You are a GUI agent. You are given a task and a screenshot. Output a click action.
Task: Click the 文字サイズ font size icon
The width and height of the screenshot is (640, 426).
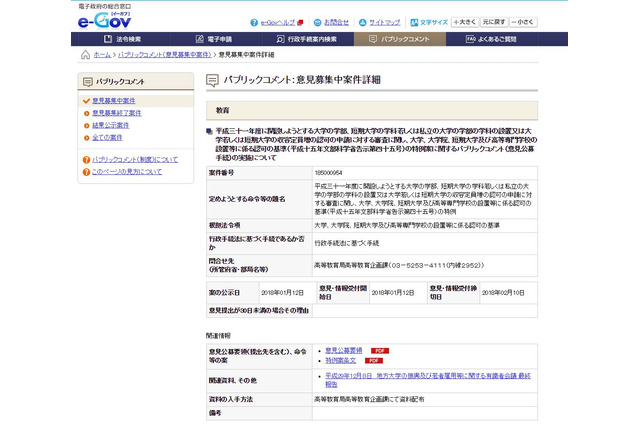click(x=414, y=22)
